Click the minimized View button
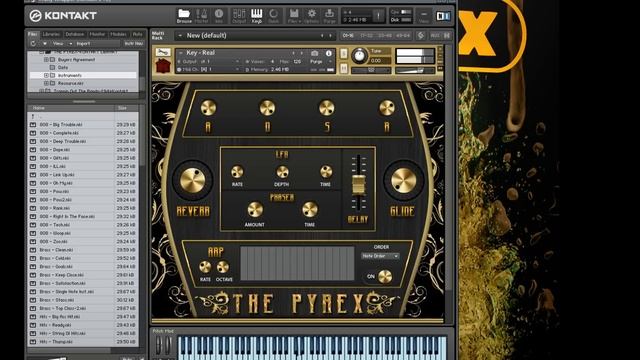This screenshot has height=360, width=640. pyautogui.click(x=424, y=16)
